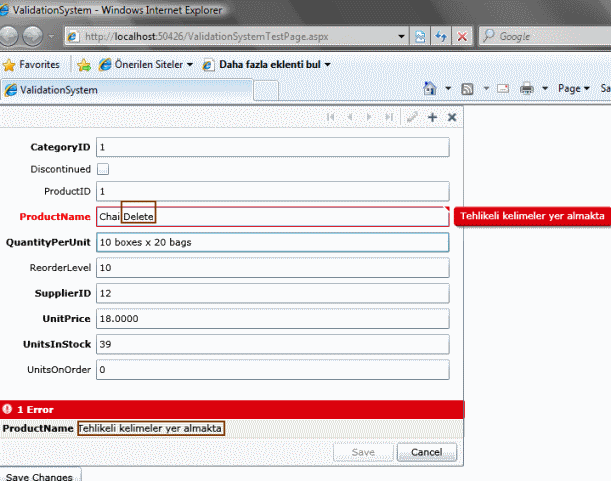Click the Save Changes button
Viewport: 611px width, 481px height.
pos(39,476)
